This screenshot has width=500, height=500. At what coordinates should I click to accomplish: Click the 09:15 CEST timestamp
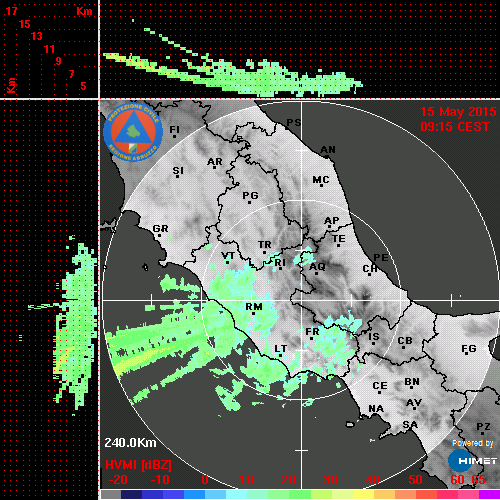pyautogui.click(x=455, y=127)
